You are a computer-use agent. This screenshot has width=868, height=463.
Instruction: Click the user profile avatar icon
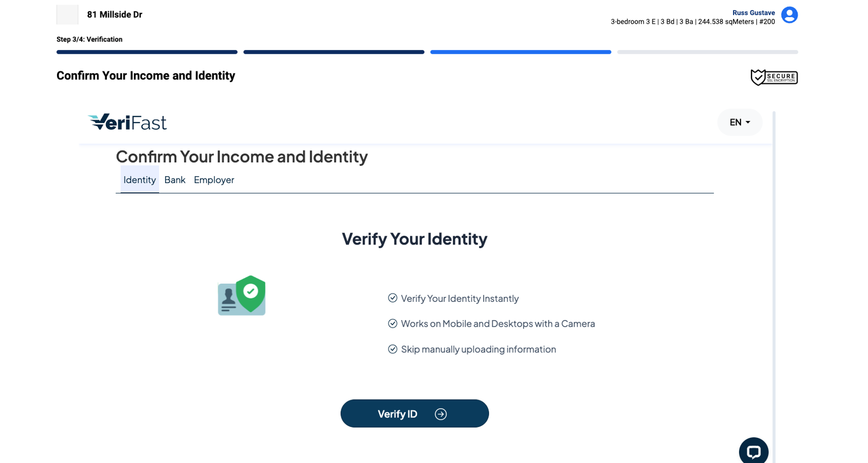[x=789, y=15]
